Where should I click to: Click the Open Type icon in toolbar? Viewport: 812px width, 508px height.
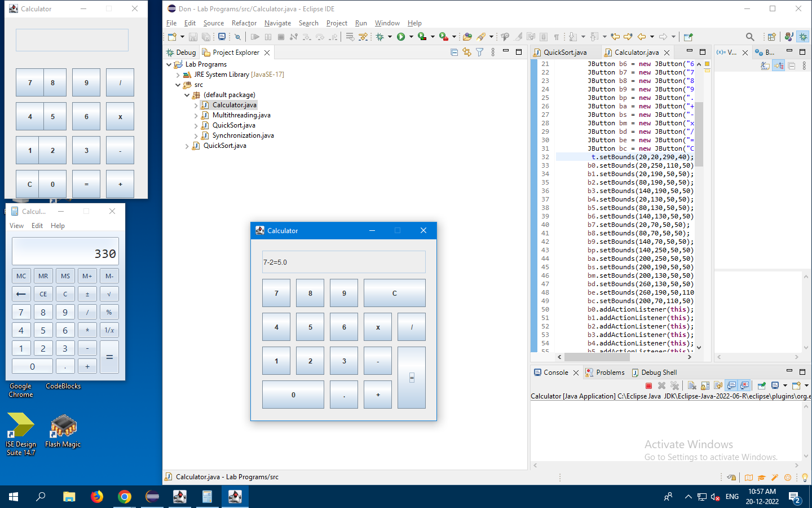[x=467, y=37]
